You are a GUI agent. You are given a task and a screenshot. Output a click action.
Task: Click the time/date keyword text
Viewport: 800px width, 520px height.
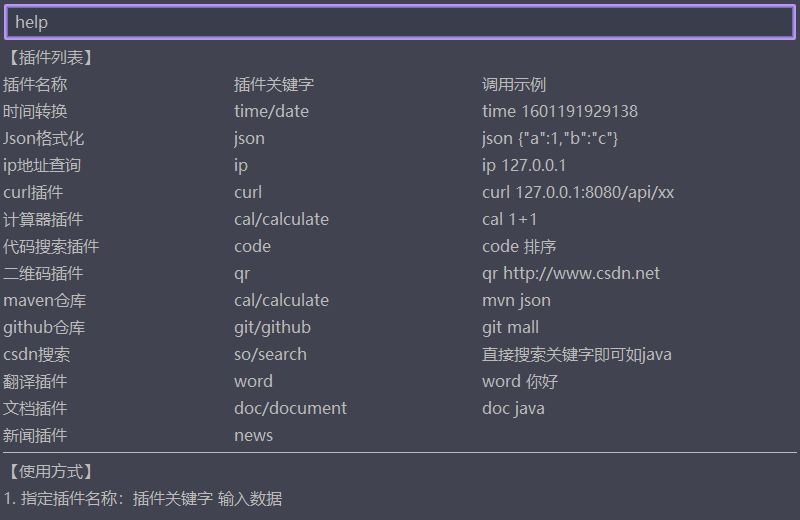tap(271, 111)
